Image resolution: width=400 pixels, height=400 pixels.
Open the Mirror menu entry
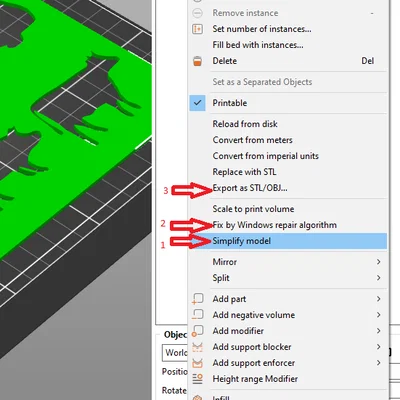[225, 262]
